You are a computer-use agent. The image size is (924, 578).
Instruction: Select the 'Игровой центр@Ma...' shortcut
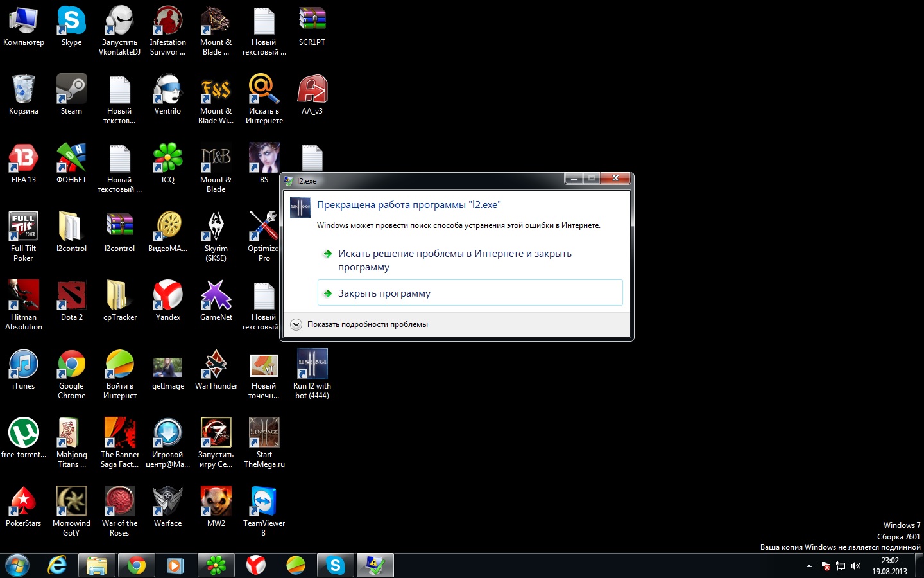coord(167,444)
